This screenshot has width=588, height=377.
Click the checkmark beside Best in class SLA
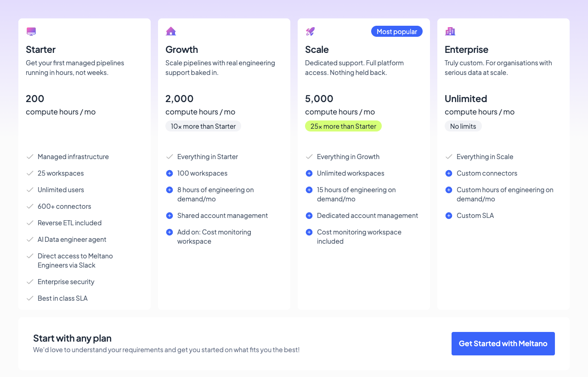[x=30, y=298]
